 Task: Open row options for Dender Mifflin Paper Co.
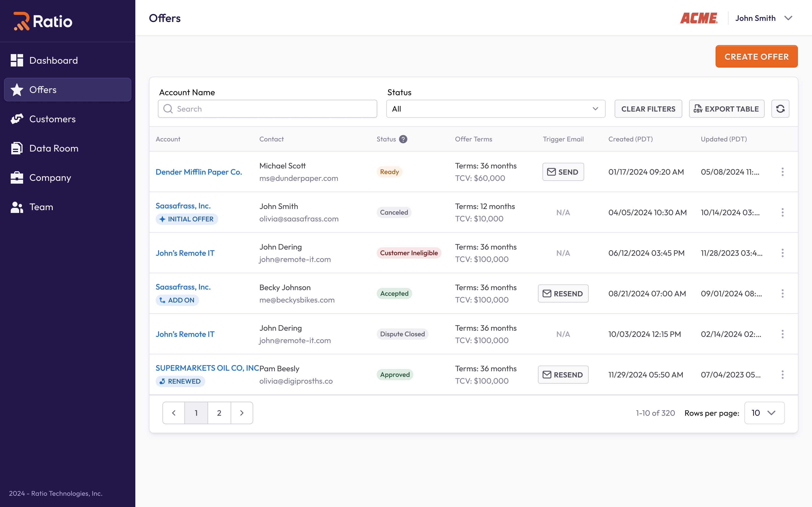[782, 172]
